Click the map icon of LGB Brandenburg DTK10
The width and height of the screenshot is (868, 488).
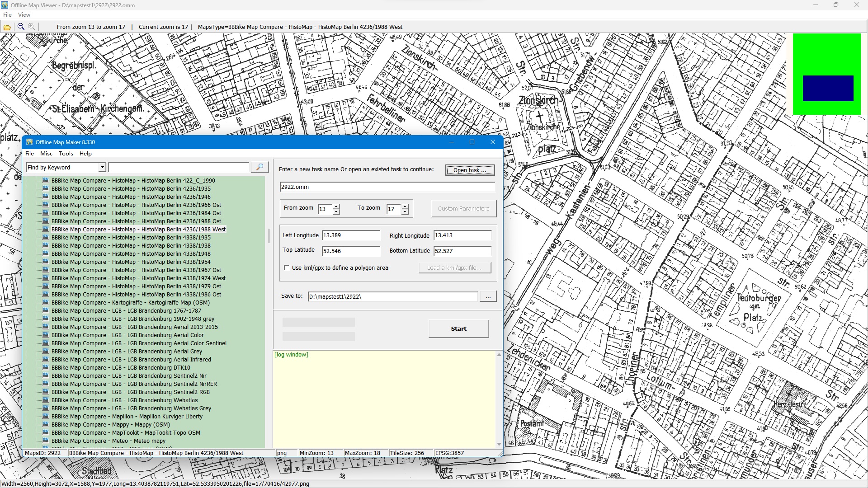(x=46, y=367)
